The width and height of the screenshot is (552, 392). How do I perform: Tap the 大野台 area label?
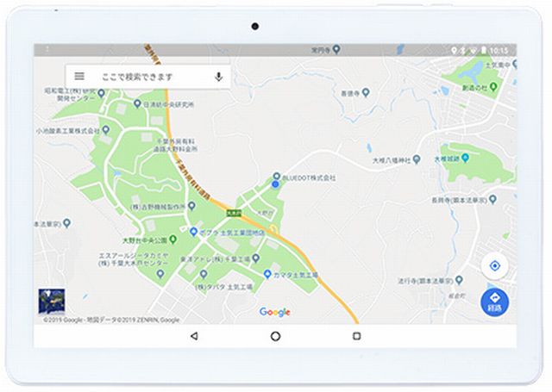point(265,213)
